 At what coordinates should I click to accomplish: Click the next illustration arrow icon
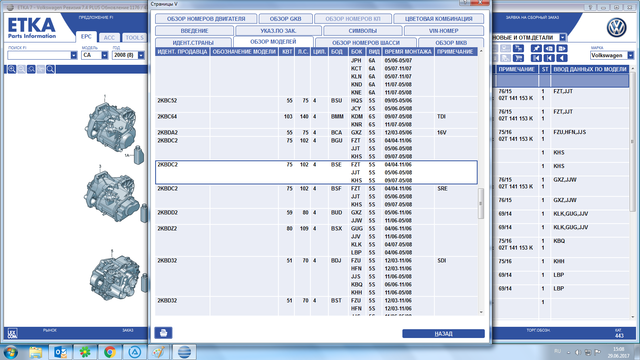click(x=561, y=49)
